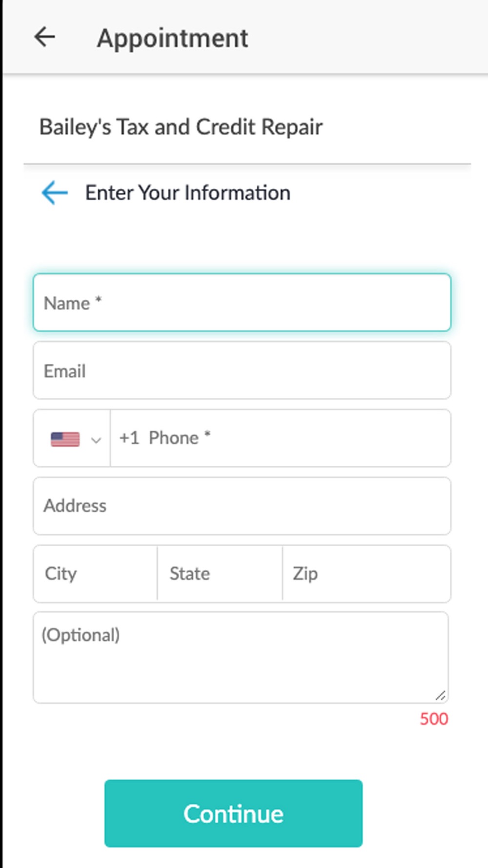Click into the Phone number field

281,438
